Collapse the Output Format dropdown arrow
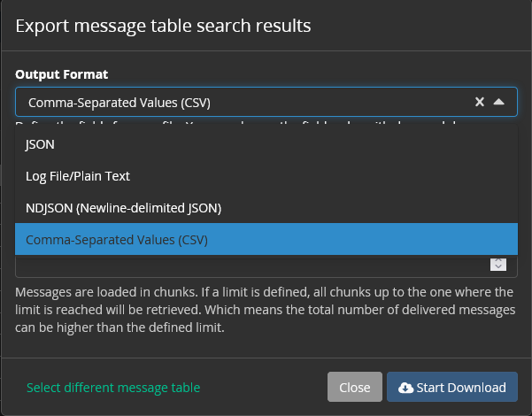Image resolution: width=532 pixels, height=416 pixels. tap(498, 102)
